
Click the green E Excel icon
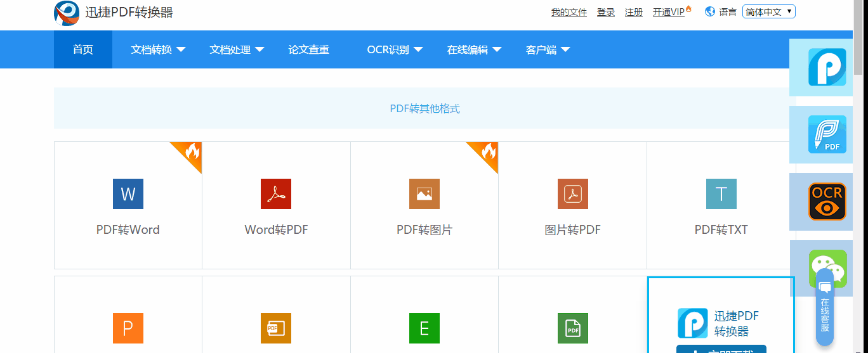point(424,328)
